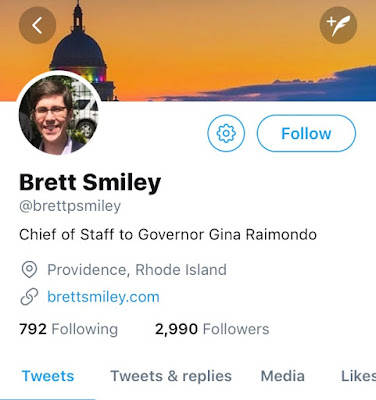Go back using the left chevron
The width and height of the screenshot is (376, 400).
point(37,25)
